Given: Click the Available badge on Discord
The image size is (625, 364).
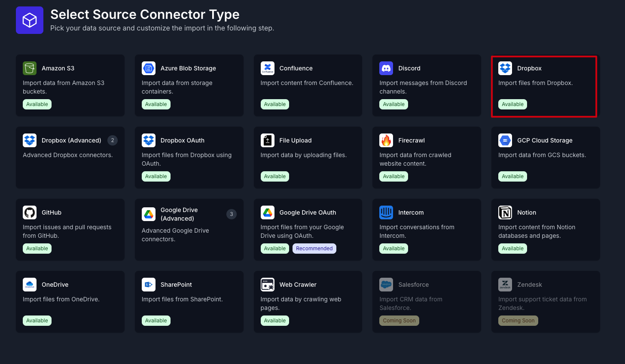Looking at the screenshot, I should point(394,104).
